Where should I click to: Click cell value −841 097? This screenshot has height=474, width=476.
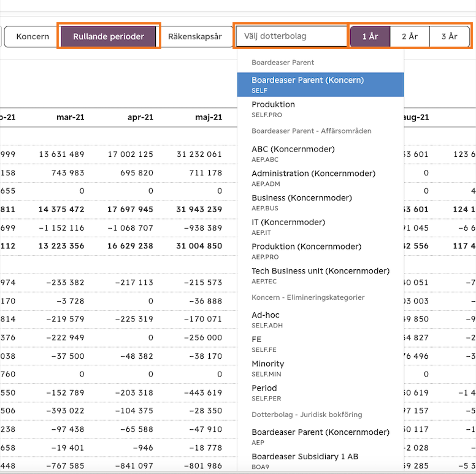point(134,466)
